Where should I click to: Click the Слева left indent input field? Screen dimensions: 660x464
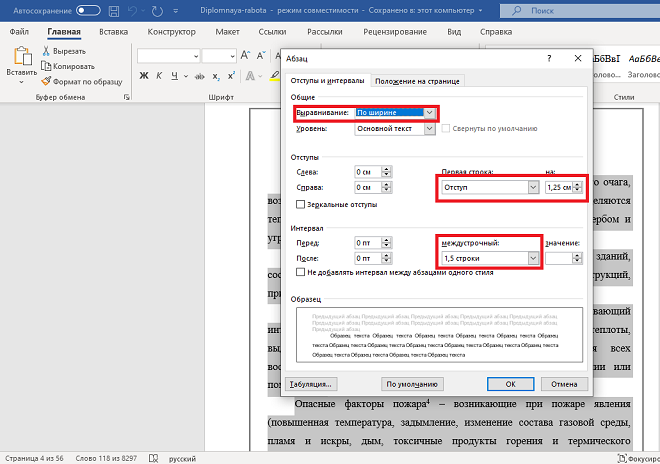[369, 172]
